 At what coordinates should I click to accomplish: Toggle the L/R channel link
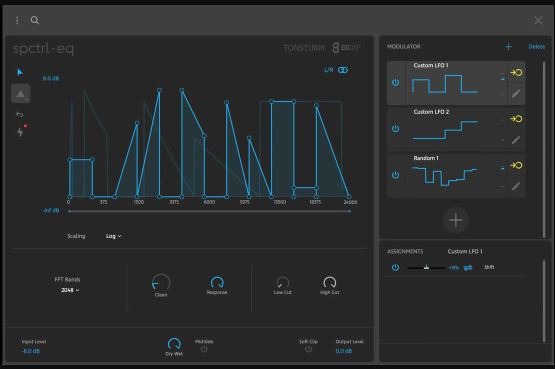[x=343, y=70]
